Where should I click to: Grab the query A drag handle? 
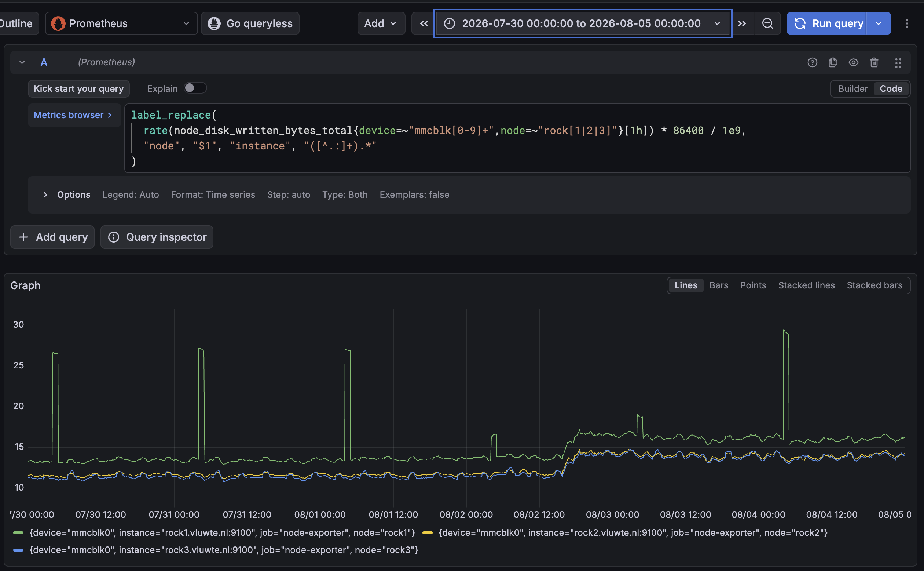click(x=898, y=63)
